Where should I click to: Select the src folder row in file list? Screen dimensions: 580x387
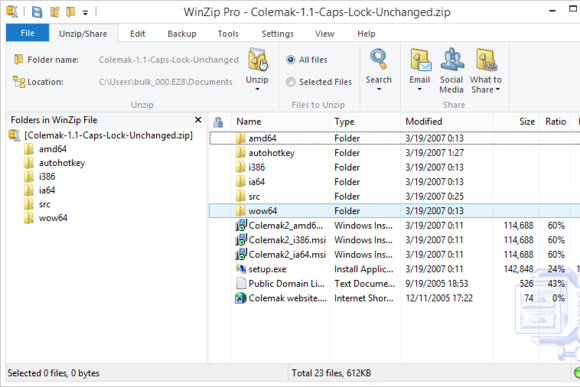click(x=394, y=196)
